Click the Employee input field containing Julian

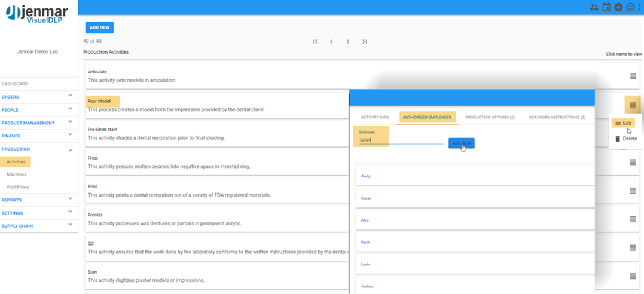(401, 140)
